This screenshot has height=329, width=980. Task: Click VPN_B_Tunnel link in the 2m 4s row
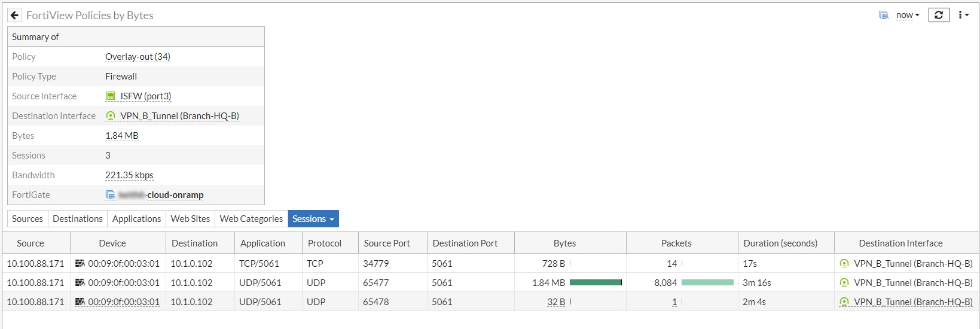[x=913, y=302]
